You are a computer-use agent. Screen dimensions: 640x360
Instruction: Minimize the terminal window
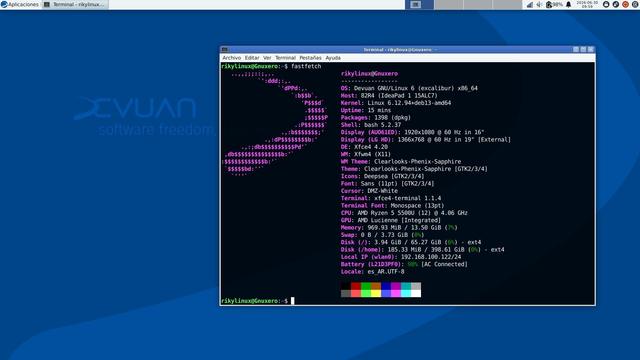click(576, 49)
